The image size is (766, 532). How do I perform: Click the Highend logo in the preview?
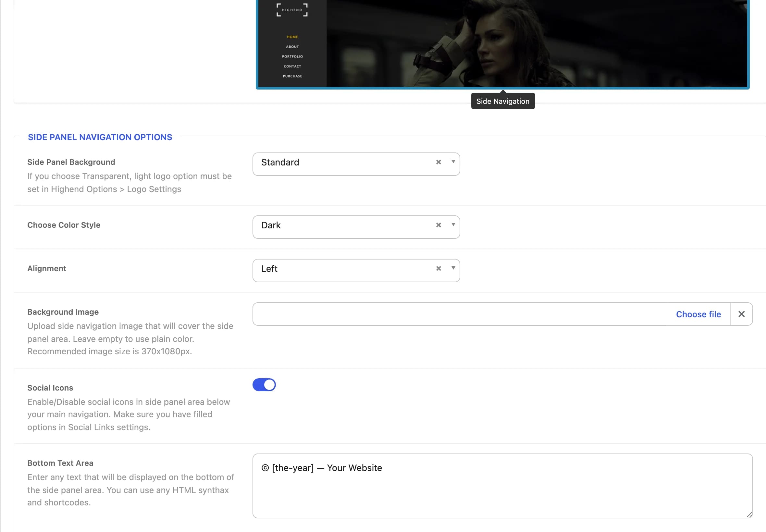click(292, 10)
